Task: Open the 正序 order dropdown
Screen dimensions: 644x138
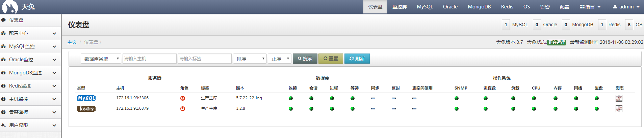Action: coord(280,59)
